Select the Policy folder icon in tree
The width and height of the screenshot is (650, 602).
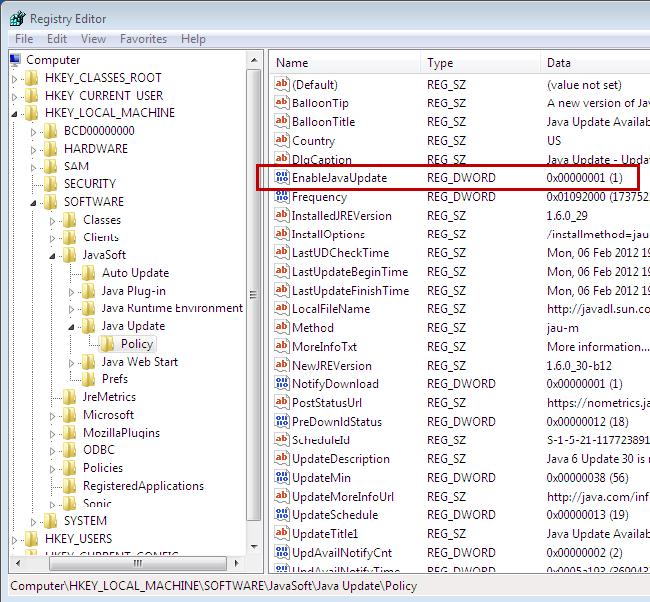coord(108,344)
